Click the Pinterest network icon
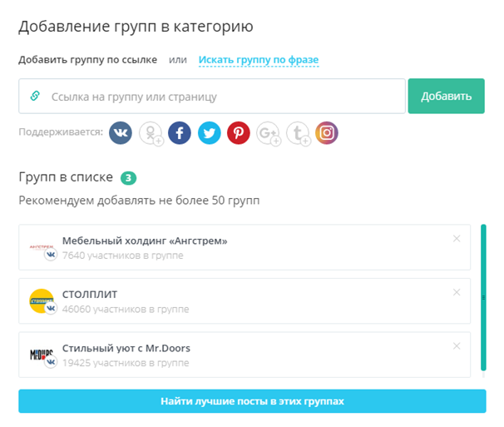 [x=239, y=133]
